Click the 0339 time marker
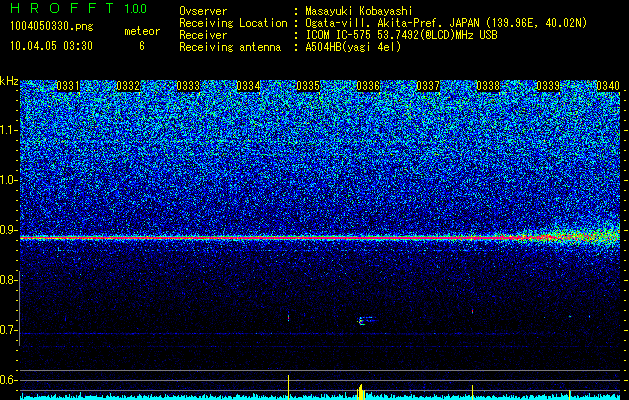 tap(548, 86)
